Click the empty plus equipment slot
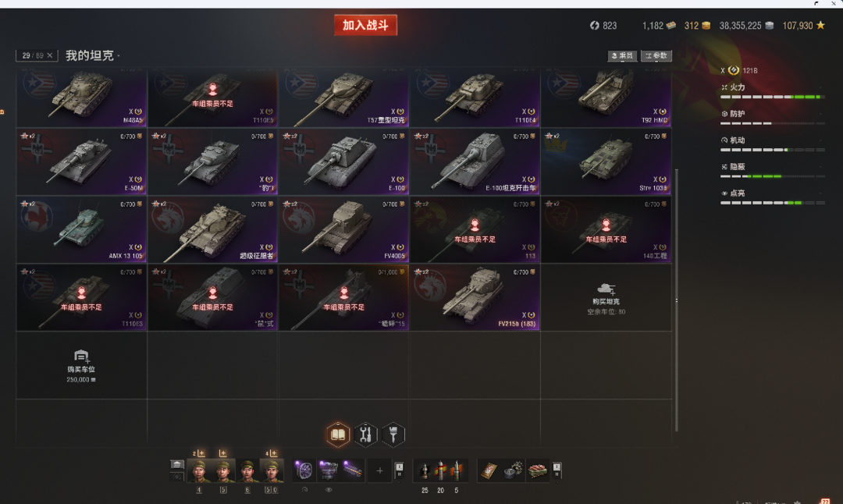 pos(379,470)
